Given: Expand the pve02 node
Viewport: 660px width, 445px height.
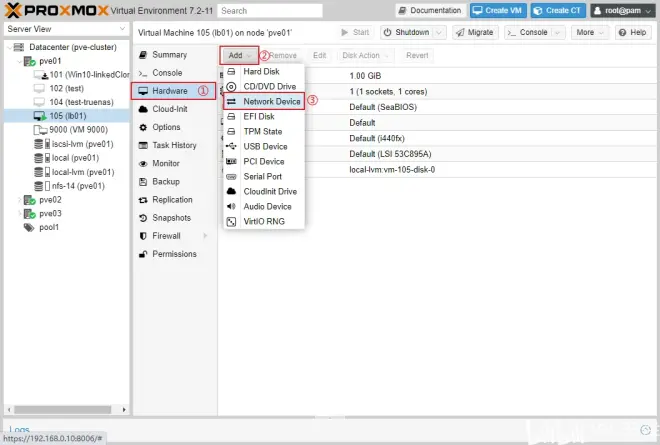Looking at the screenshot, I should pos(19,200).
